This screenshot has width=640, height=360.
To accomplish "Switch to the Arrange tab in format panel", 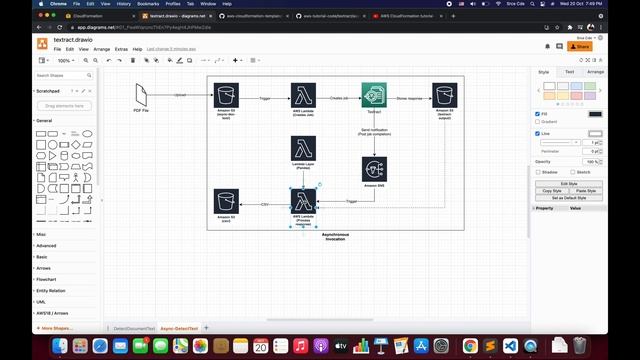I will (x=595, y=72).
